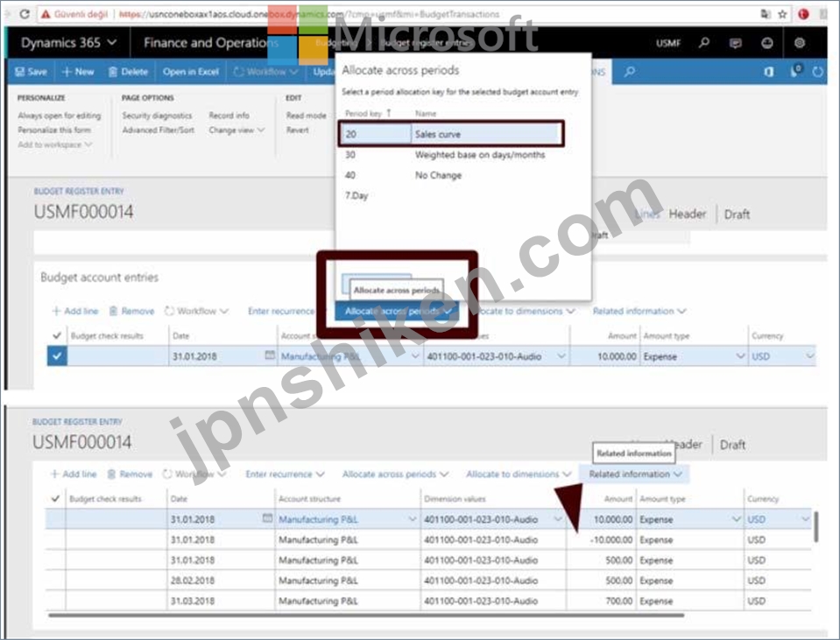The height and width of the screenshot is (640, 840).
Task: Open upper Account structure dropdown
Action: pyautogui.click(x=416, y=356)
